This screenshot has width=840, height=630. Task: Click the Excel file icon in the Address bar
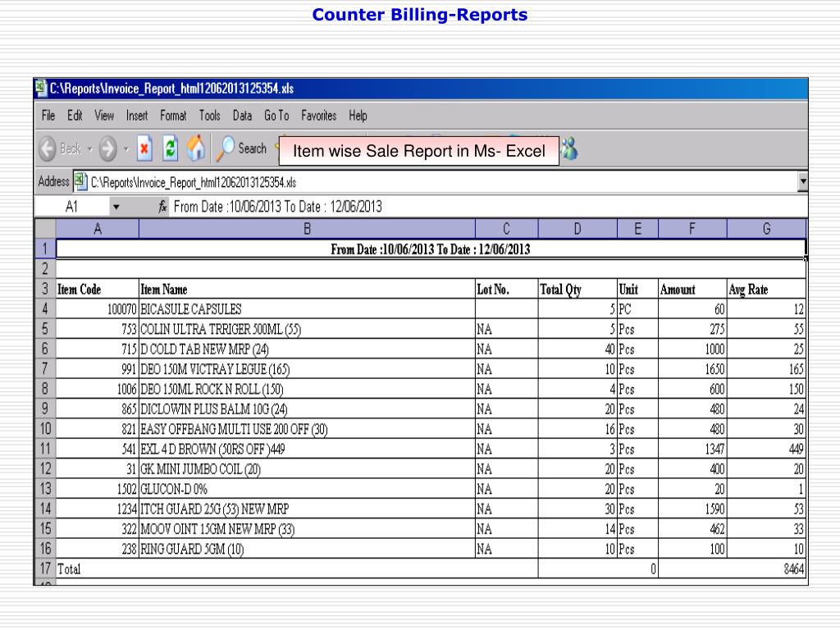(80, 181)
